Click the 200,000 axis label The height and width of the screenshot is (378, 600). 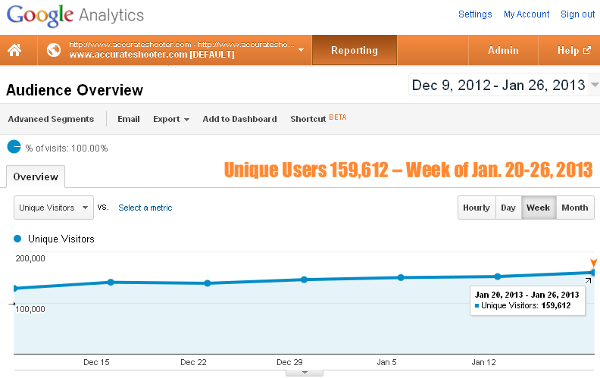[x=30, y=258]
